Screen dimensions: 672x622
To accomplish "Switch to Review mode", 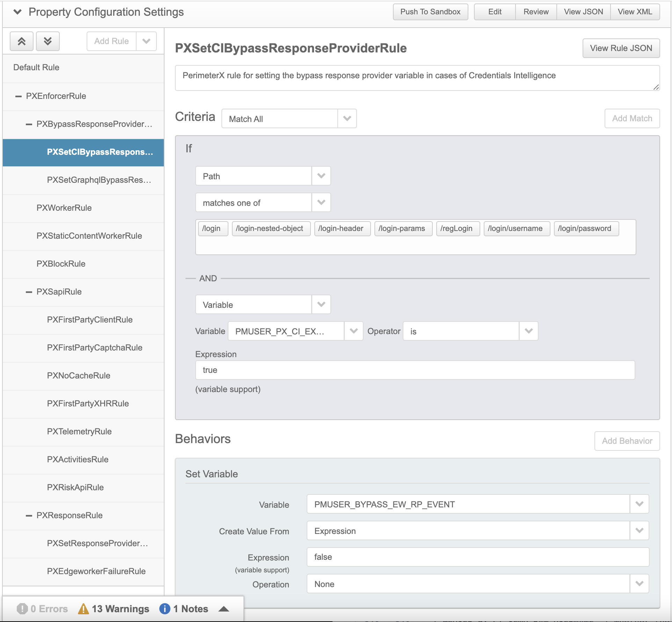I will [536, 12].
